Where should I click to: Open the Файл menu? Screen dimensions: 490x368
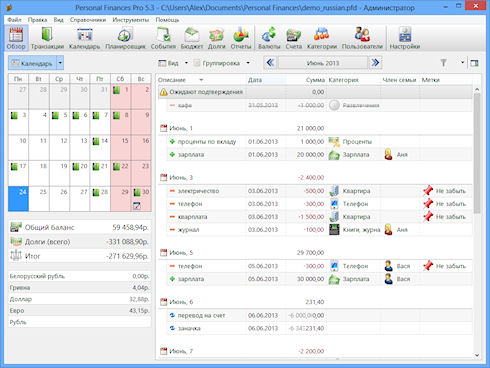(14, 20)
